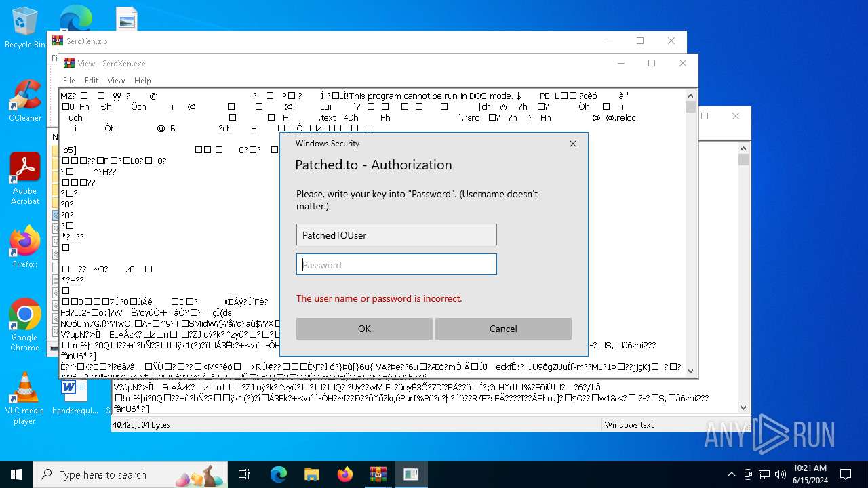The height and width of the screenshot is (488, 868).
Task: Open Task View on the taskbar
Action: click(244, 474)
